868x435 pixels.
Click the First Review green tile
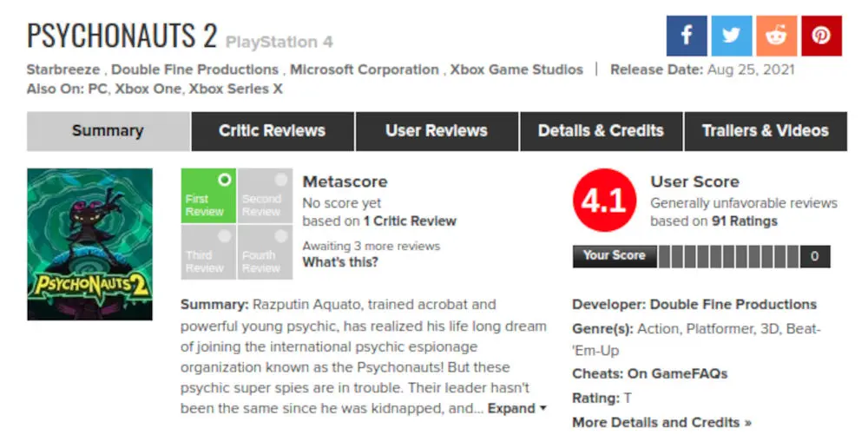pos(208,196)
